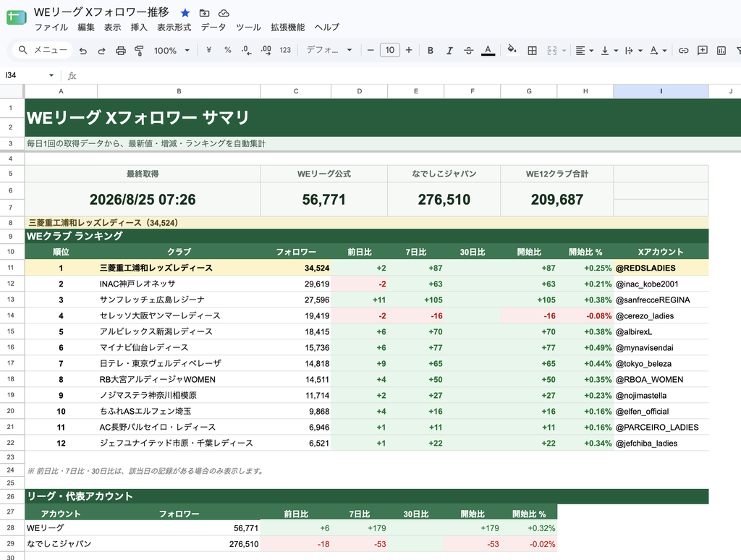Open the ファイル menu
Viewport: 741px width, 560px height.
pyautogui.click(x=51, y=27)
